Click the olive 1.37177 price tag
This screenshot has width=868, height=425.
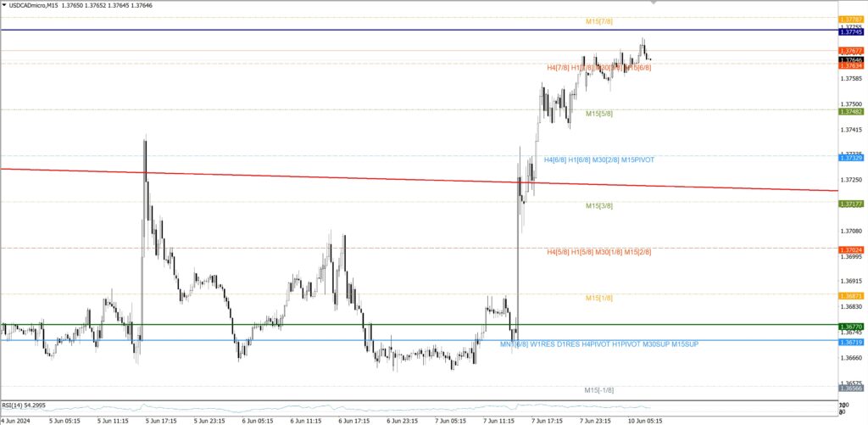pyautogui.click(x=850, y=204)
